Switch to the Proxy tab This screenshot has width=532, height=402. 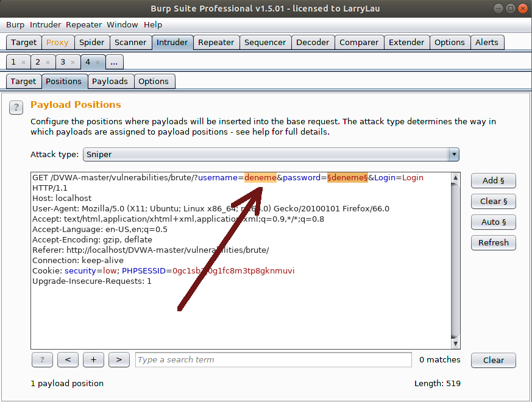[x=57, y=43]
